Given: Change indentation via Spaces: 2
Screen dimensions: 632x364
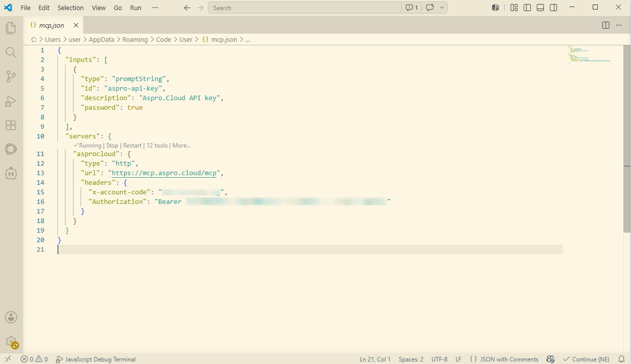Looking at the screenshot, I should pos(411,359).
